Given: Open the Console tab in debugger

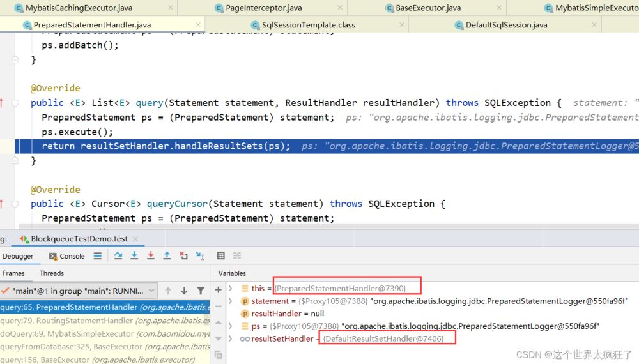Looking at the screenshot, I should click(67, 256).
